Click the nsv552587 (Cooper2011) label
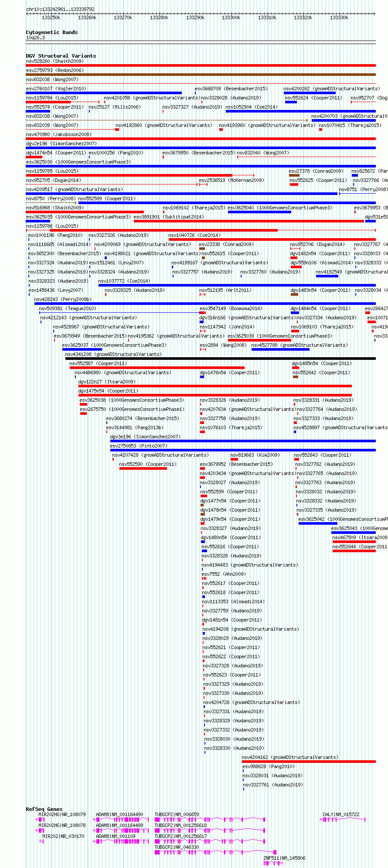Image resolution: width=388 pixels, height=868 pixels. pyautogui.click(x=98, y=363)
